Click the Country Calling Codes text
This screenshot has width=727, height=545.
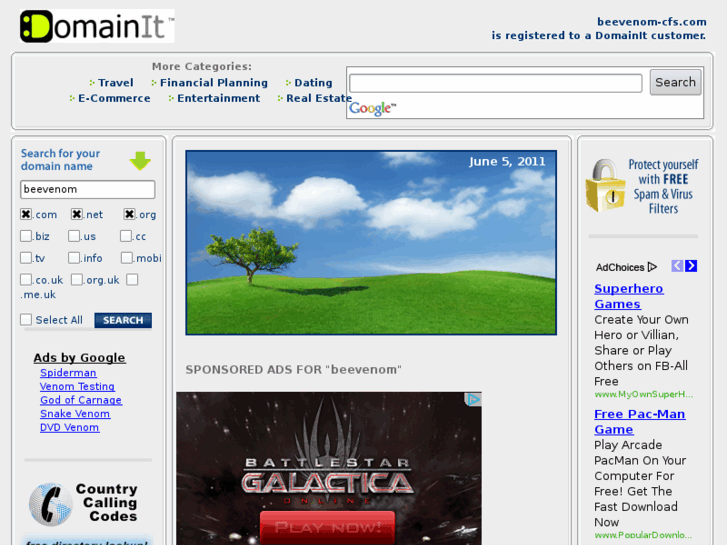tap(107, 502)
